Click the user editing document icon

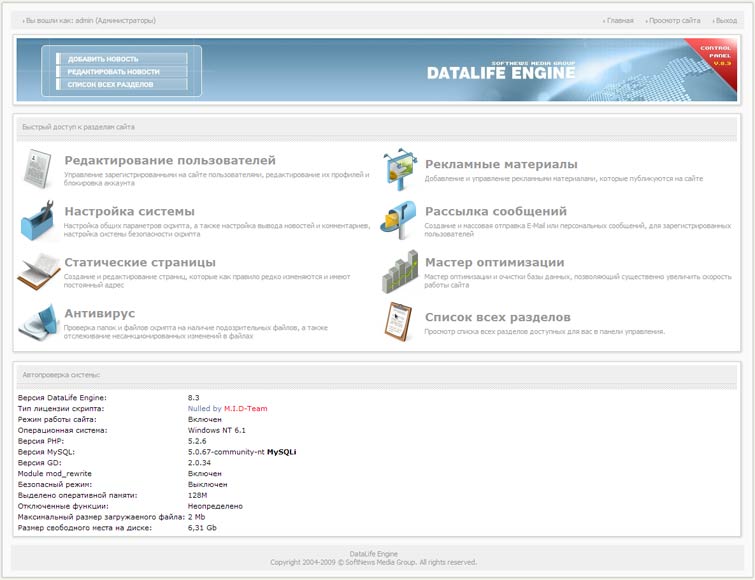(x=38, y=169)
